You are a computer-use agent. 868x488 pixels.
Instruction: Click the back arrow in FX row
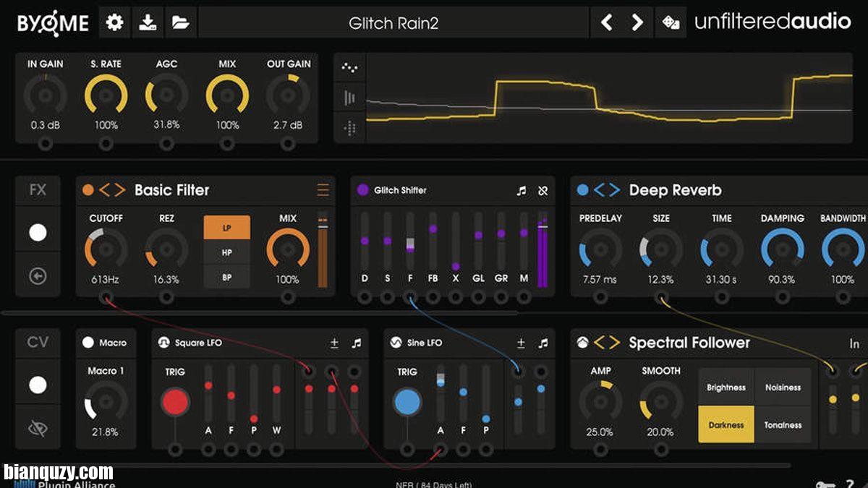[x=38, y=275]
